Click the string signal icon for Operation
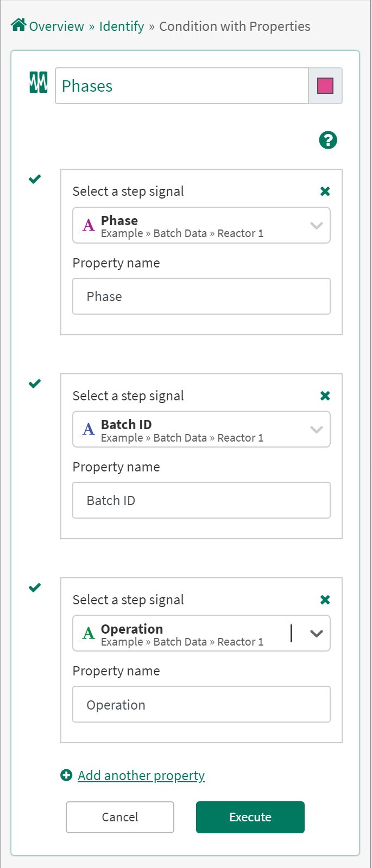The width and height of the screenshot is (372, 868). click(x=88, y=633)
